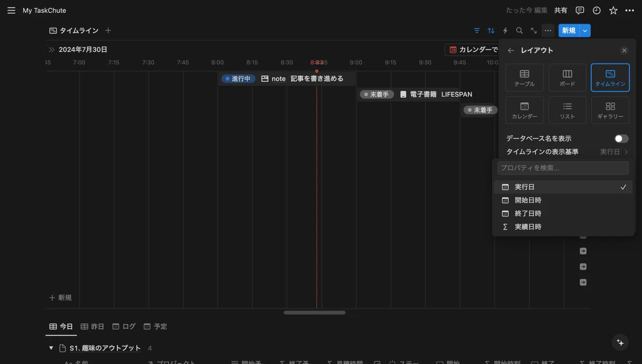Choose 開始日時 property option
The width and height of the screenshot is (642, 364).
(x=563, y=200)
